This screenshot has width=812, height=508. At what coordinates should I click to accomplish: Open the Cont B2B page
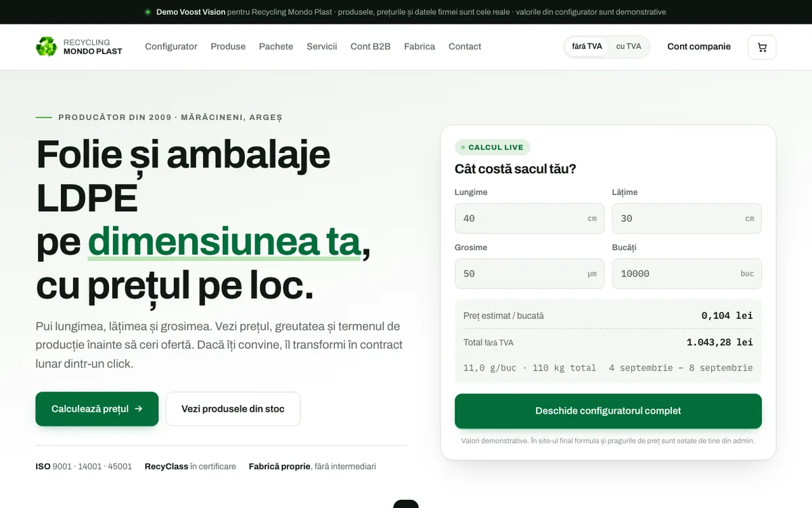point(370,47)
